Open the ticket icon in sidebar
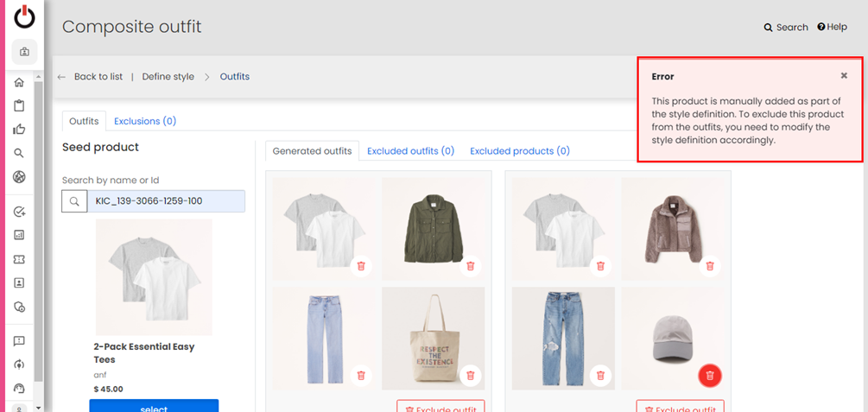The width and height of the screenshot is (868, 412). [19, 259]
